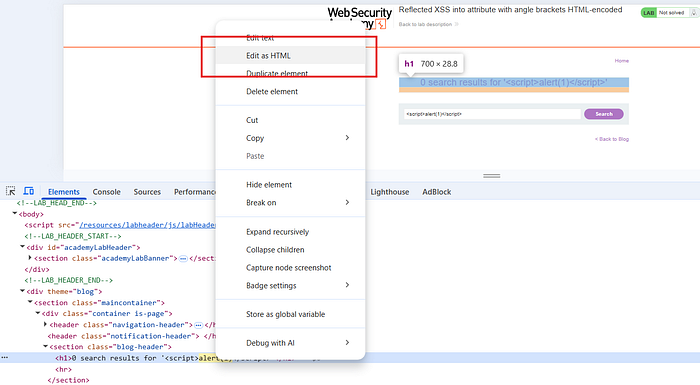This screenshot has width=700, height=385.
Task: Choose Edit as HTML from the context menu
Action: click(x=290, y=55)
